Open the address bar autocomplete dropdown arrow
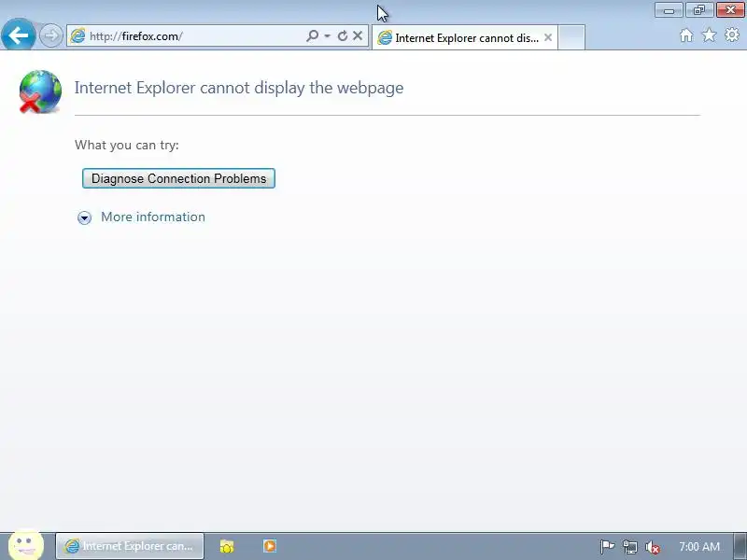 click(327, 36)
